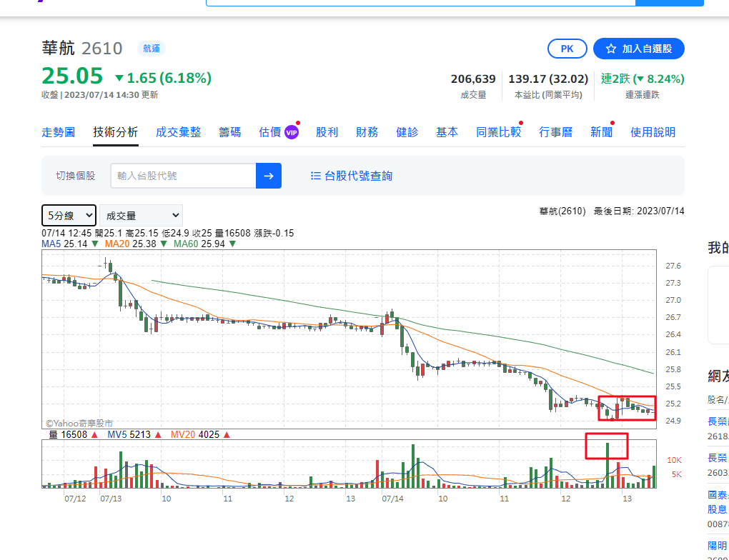Image resolution: width=729 pixels, height=560 pixels.
Task: Click the page's top search input bar
Action: coord(421,3)
